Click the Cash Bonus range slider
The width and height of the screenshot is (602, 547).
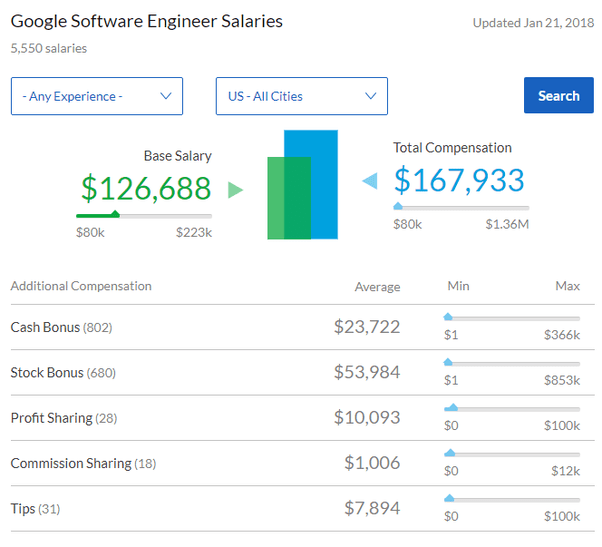pos(512,318)
